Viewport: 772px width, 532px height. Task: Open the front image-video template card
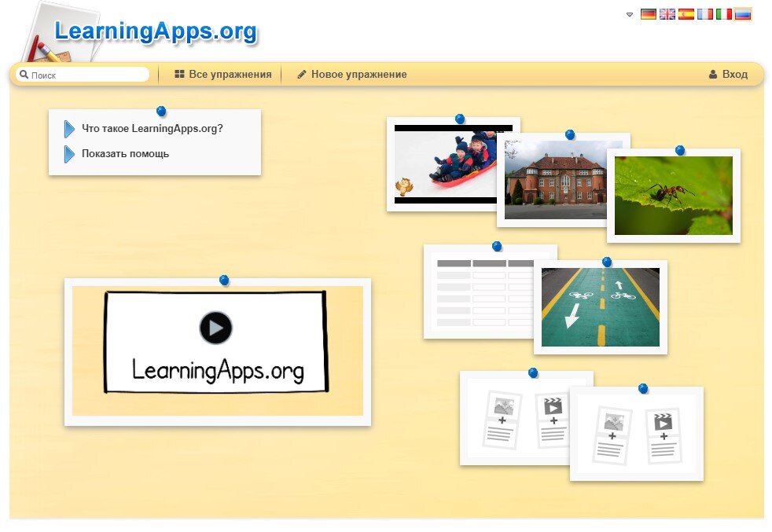(637, 434)
